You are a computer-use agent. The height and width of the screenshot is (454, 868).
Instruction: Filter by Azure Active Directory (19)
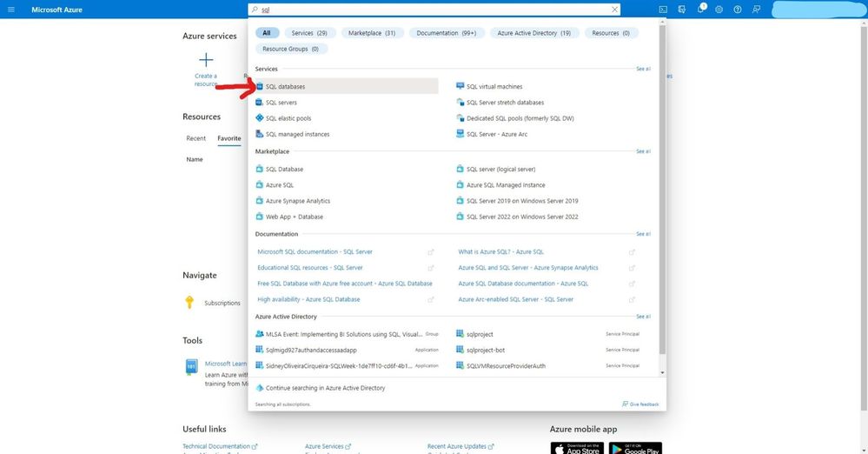click(534, 33)
